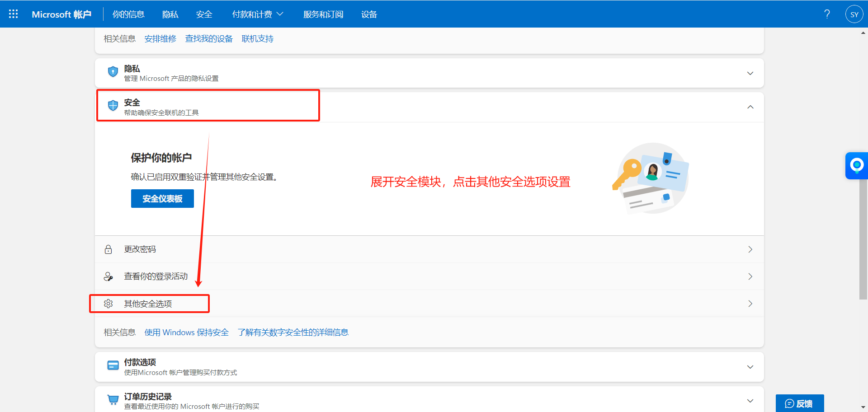Screen dimensions: 868x412
Task: Click the 安全仪表板 button
Action: 162,199
